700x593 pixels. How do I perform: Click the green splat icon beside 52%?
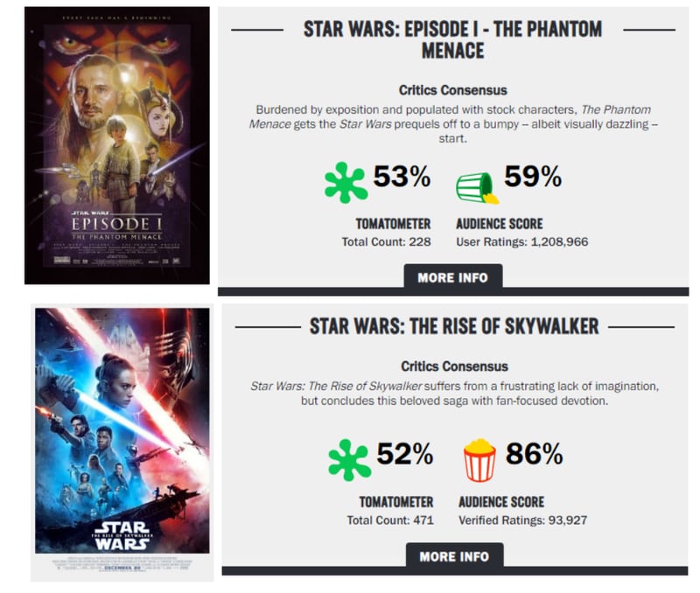[x=349, y=460]
